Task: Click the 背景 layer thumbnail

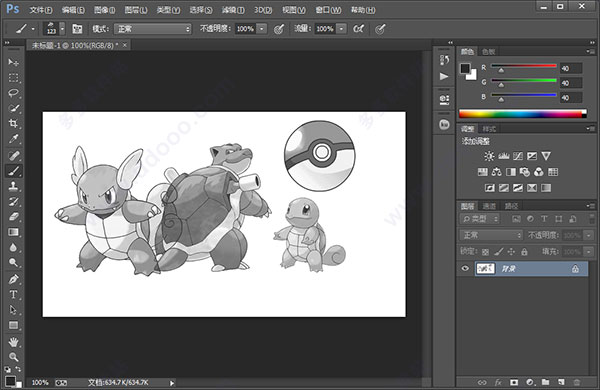Action: coord(485,269)
